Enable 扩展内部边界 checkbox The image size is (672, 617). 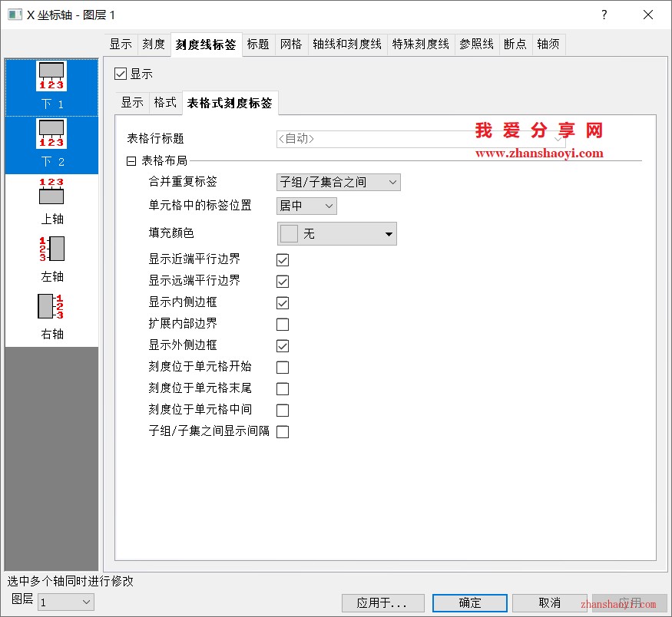tap(283, 325)
